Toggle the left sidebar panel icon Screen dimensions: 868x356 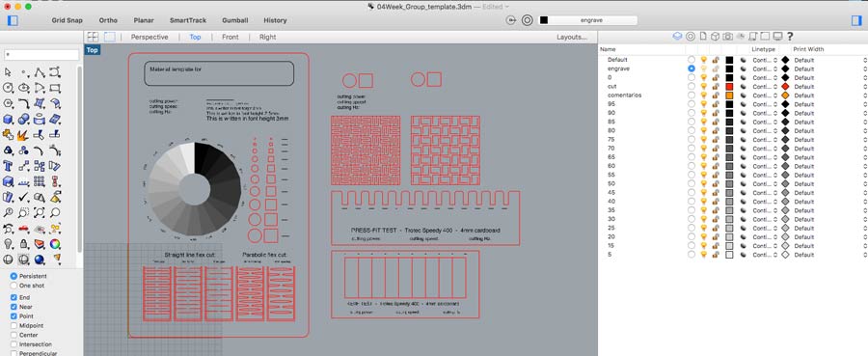tap(14, 20)
